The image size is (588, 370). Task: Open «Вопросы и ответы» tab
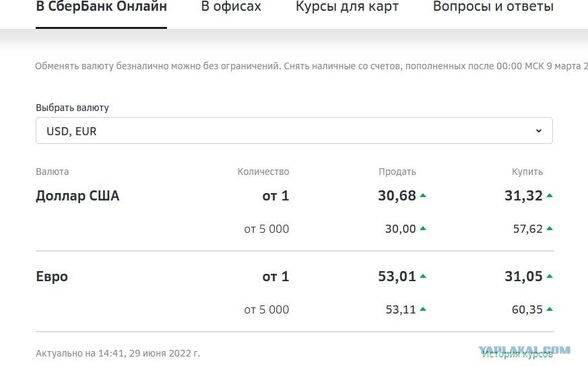click(493, 6)
